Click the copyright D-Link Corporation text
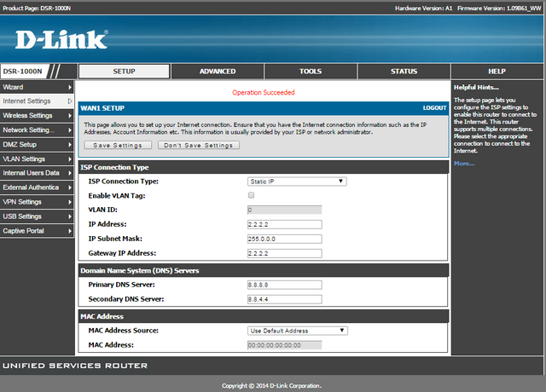546x392 pixels. (271, 386)
